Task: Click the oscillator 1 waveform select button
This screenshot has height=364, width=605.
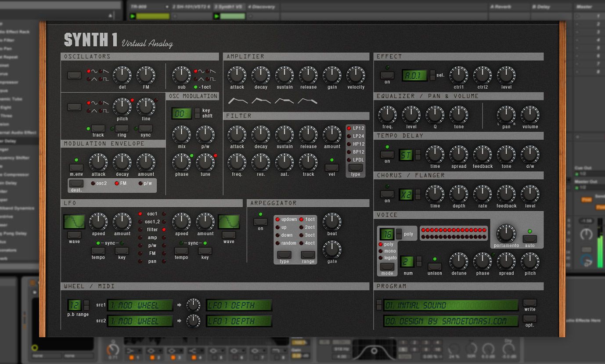Action: point(74,76)
